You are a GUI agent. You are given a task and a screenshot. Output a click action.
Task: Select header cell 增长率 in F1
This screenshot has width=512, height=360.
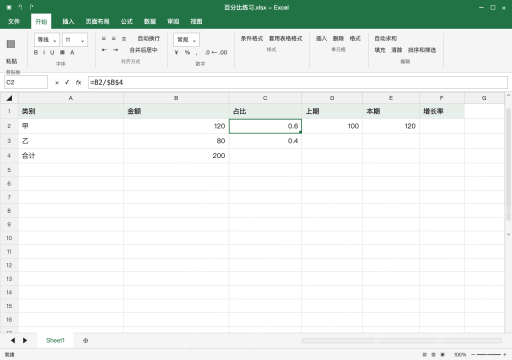442,111
